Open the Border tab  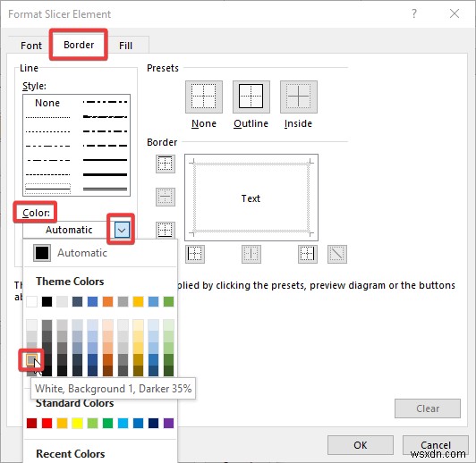(79, 45)
